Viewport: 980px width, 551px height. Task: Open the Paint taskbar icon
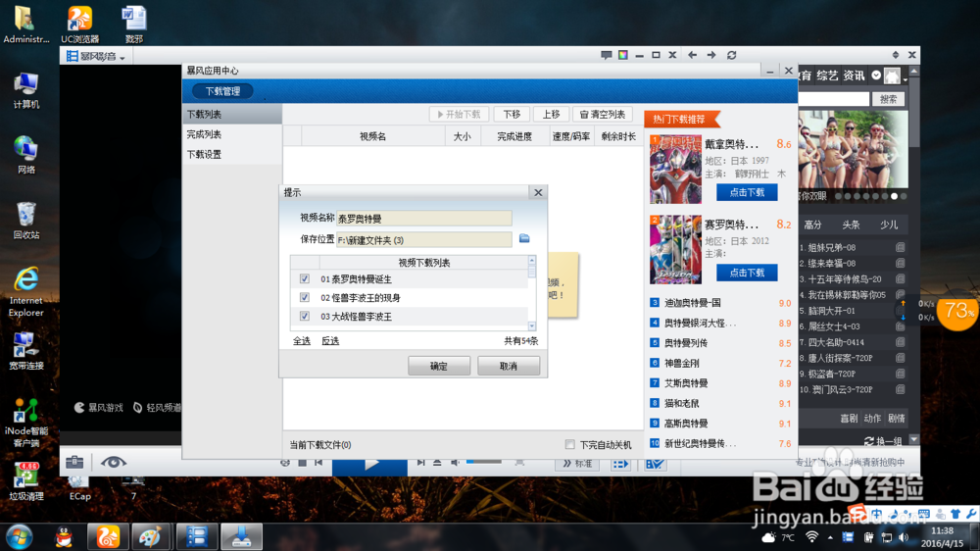pos(150,536)
